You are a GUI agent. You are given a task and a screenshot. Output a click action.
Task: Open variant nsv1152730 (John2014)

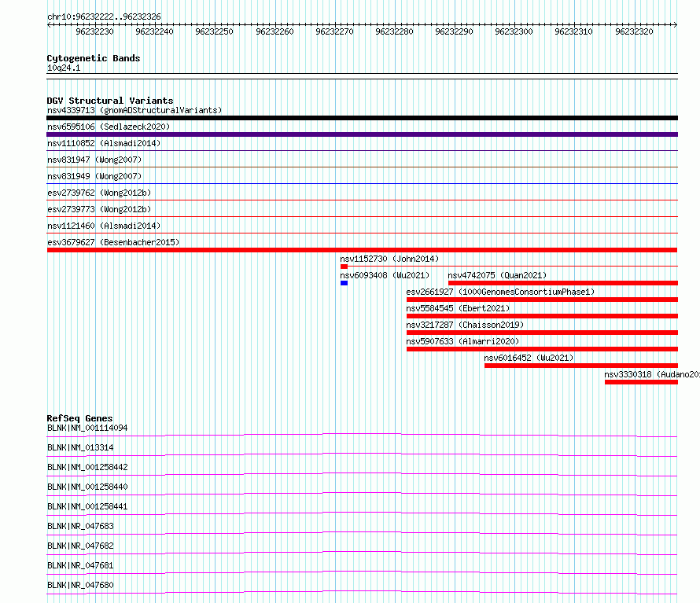[389, 259]
